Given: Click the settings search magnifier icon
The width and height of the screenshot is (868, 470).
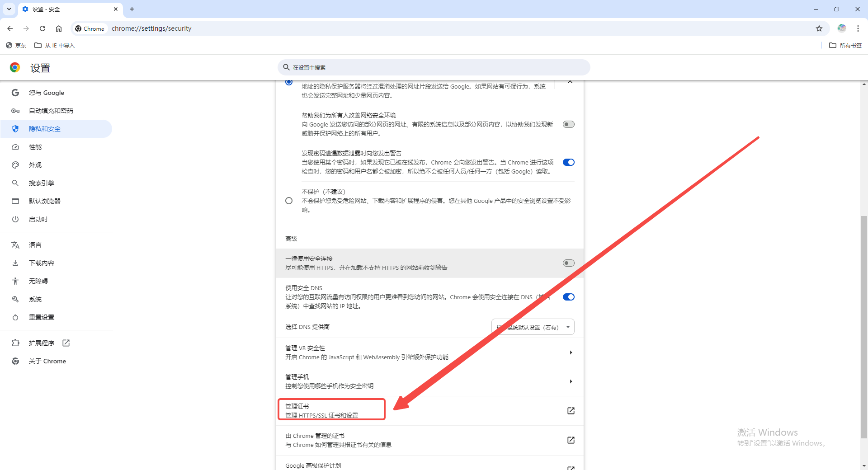Looking at the screenshot, I should [x=286, y=67].
